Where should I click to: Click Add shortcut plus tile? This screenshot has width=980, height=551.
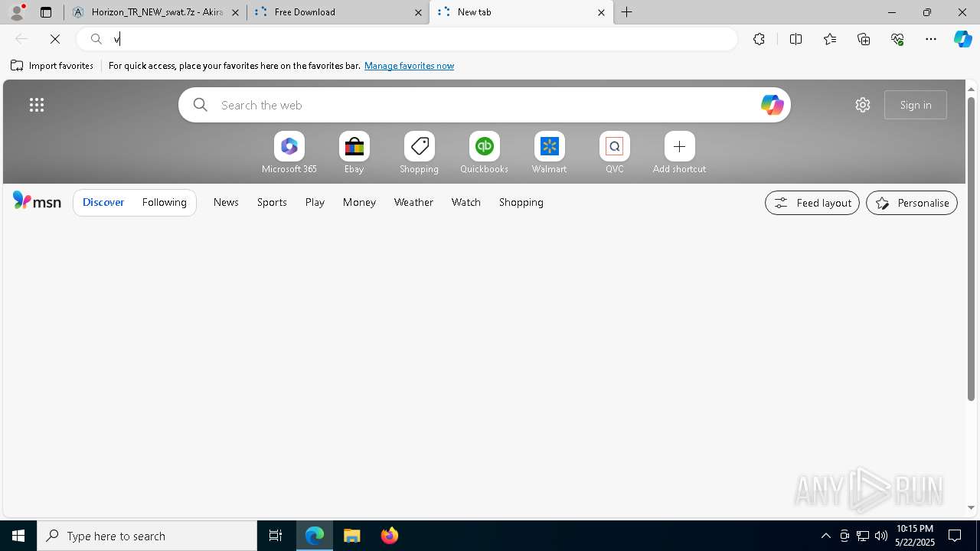pos(680,152)
